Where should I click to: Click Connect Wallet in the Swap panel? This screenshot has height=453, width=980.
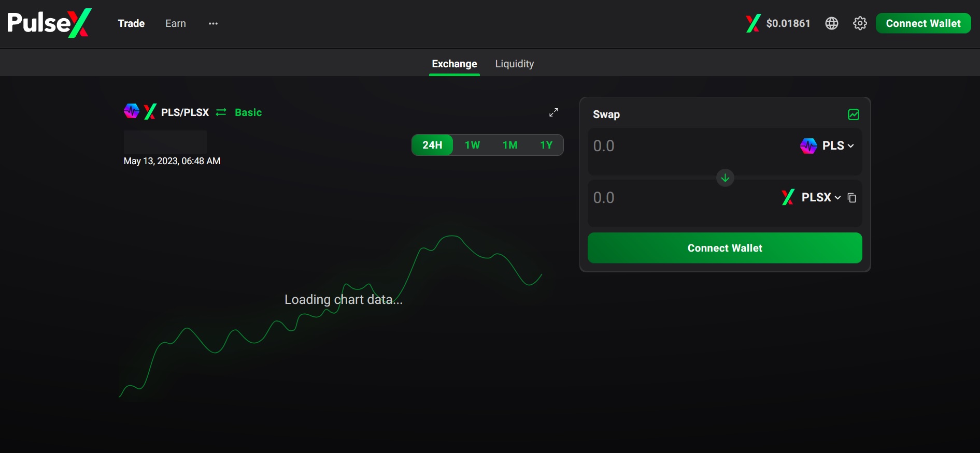pyautogui.click(x=725, y=248)
